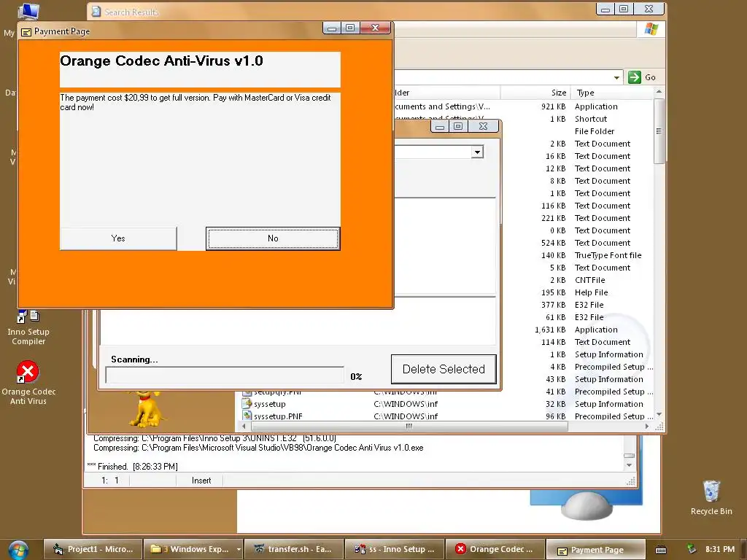Switch to the transfer.sh taskbar button
Image resolution: width=747 pixels, height=560 pixels.
tap(293, 549)
